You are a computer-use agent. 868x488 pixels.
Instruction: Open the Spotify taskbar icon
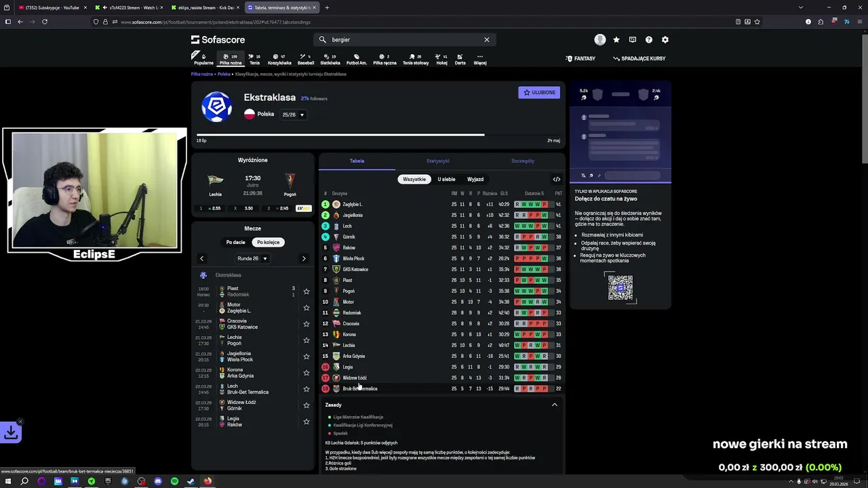pyautogui.click(x=174, y=481)
